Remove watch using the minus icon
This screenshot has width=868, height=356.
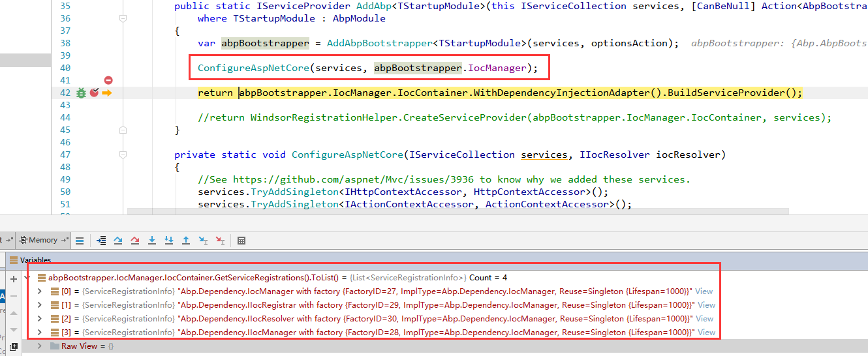[x=14, y=295]
